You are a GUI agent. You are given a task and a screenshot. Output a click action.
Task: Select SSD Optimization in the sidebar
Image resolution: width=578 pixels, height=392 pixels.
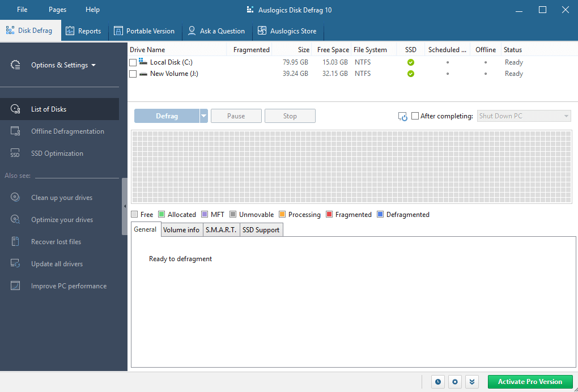(x=57, y=153)
